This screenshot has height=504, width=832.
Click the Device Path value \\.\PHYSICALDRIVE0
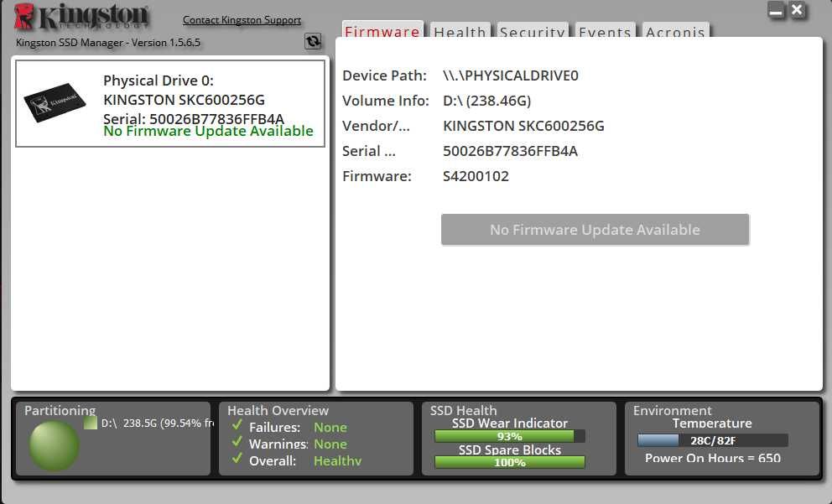[511, 75]
